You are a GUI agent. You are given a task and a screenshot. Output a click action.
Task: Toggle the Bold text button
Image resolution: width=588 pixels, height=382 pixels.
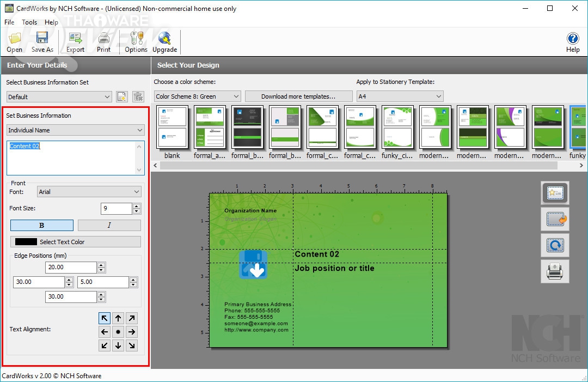(42, 226)
